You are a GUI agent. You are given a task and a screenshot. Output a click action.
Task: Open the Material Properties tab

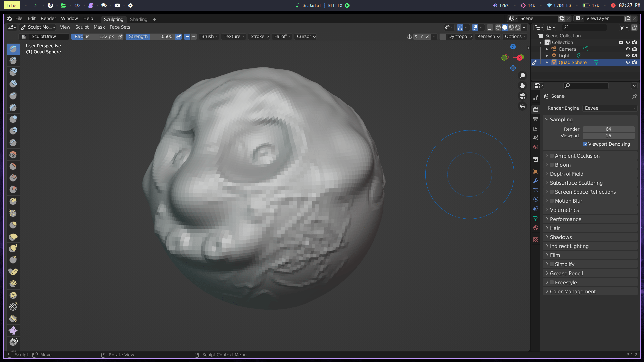536,228
